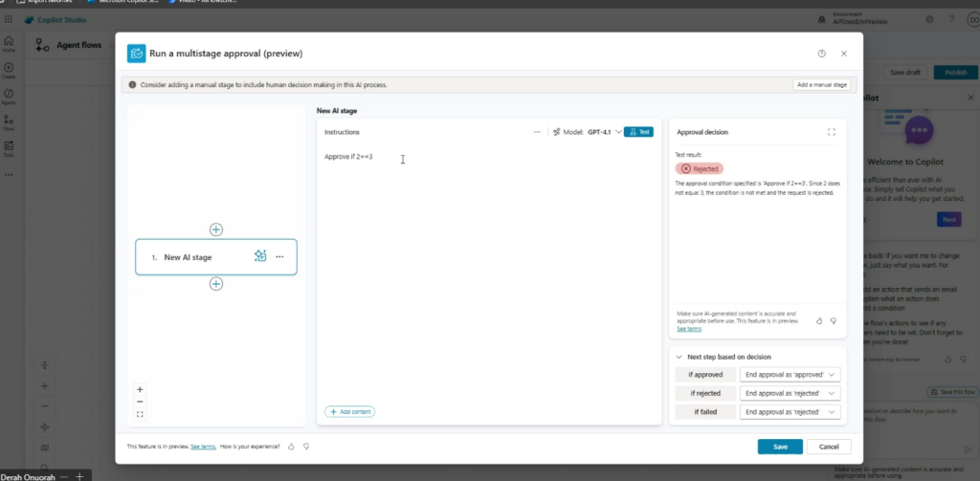Close the Copilot side panel

(x=970, y=98)
